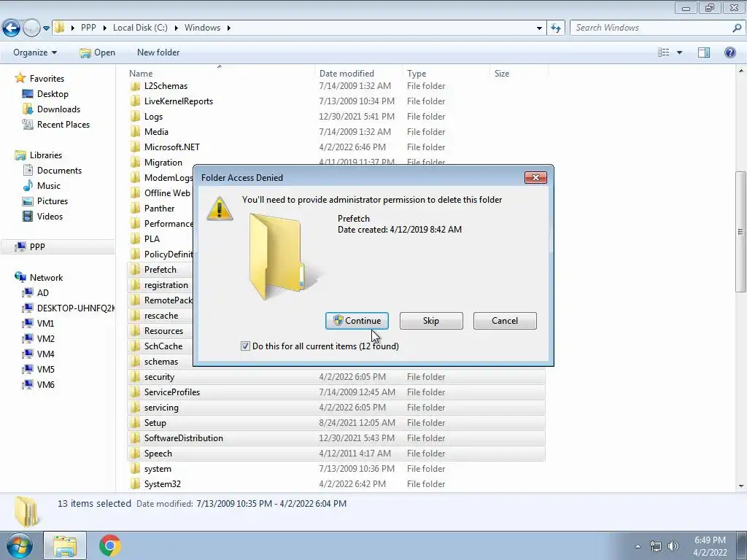Toggle the preview pane icon

click(x=704, y=52)
